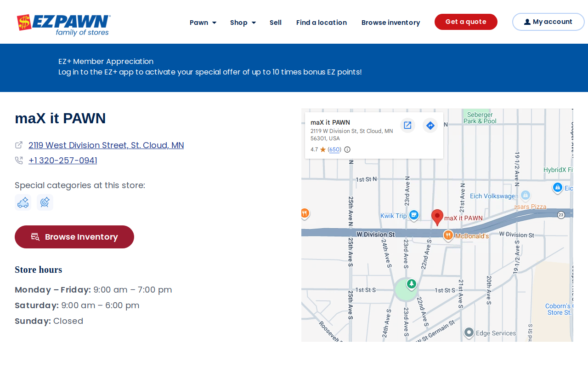Click the Little Caesars Pizza map label
This screenshot has width=588, height=368.
(530, 207)
